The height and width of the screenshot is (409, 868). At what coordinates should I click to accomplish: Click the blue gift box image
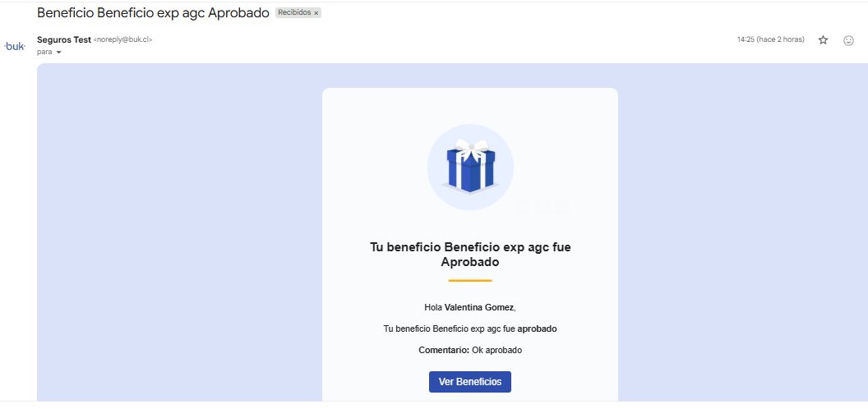coord(469,166)
